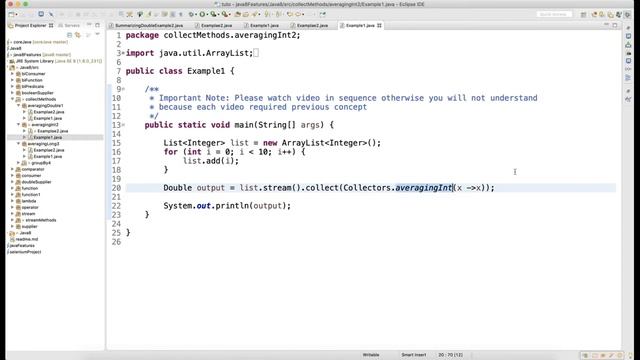The height and width of the screenshot is (360, 640).
Task: Click the New Java Package toolbar icon
Action: coord(237,14)
